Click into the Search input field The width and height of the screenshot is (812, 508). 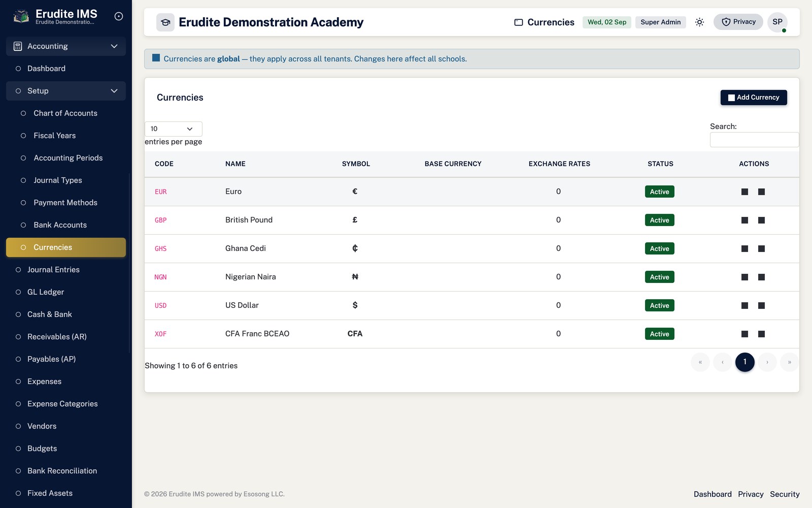[x=754, y=140]
